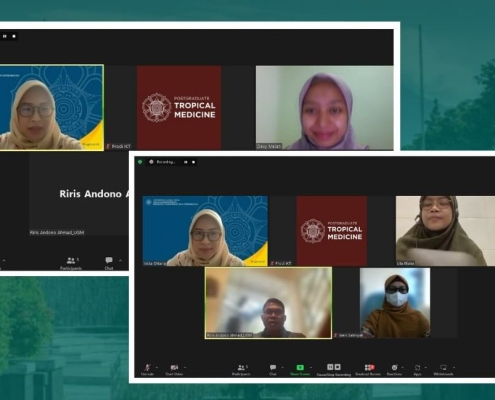Expand the arrow beside the Unmute button
The image size is (495, 400).
[157, 367]
